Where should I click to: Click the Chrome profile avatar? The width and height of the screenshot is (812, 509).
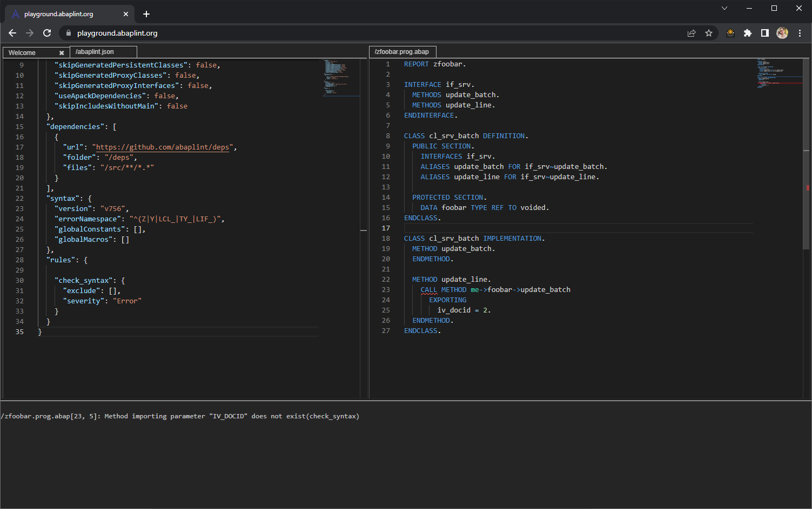pos(782,33)
